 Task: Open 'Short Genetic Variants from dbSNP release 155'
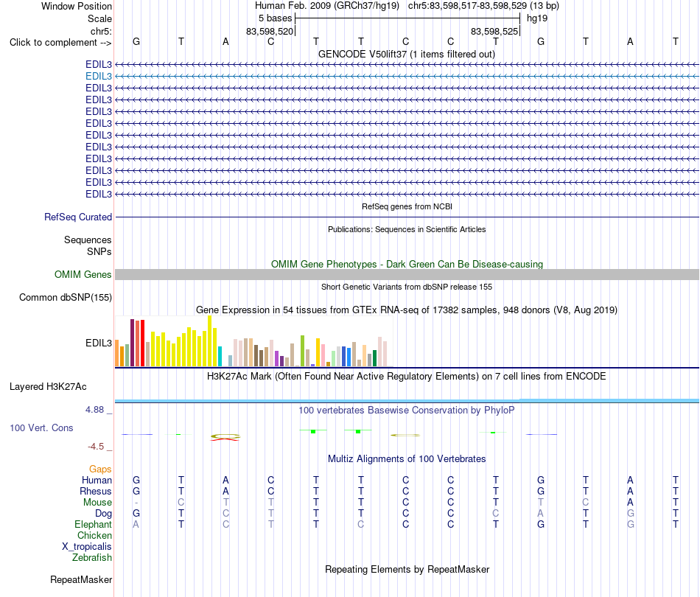(x=407, y=287)
